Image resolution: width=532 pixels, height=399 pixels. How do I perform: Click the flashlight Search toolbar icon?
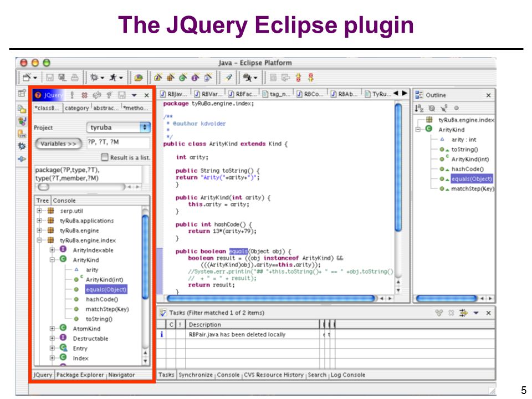[x=229, y=78]
